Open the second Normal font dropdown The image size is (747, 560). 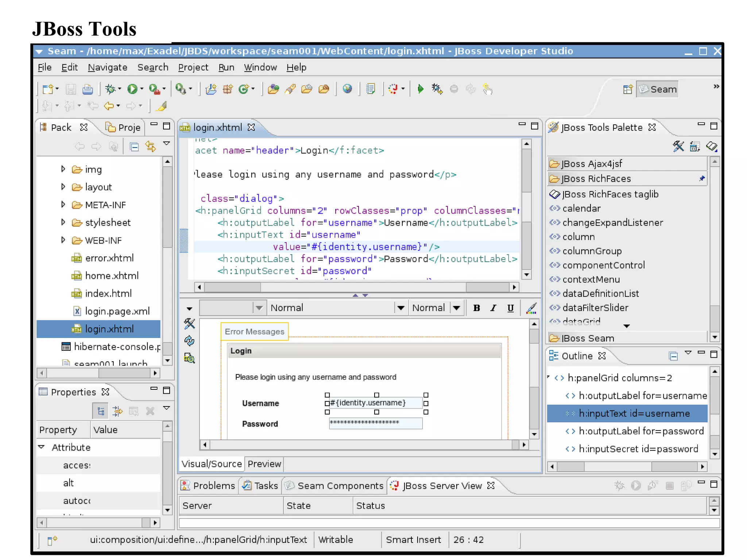[456, 308]
